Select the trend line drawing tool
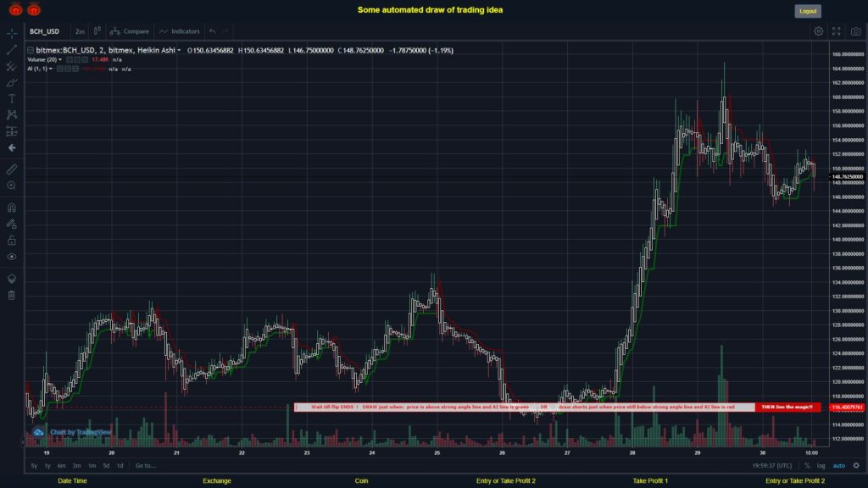Viewport: 868px width, 488px height. click(x=12, y=50)
